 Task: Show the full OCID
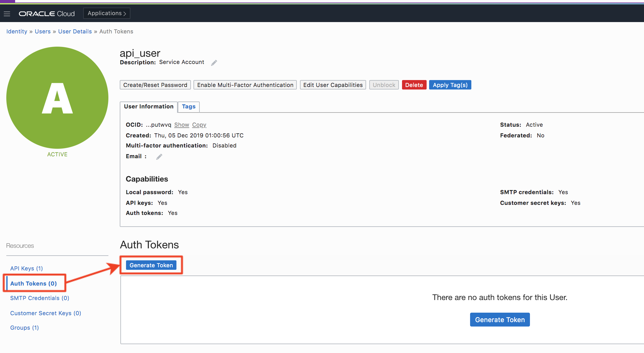pos(181,125)
